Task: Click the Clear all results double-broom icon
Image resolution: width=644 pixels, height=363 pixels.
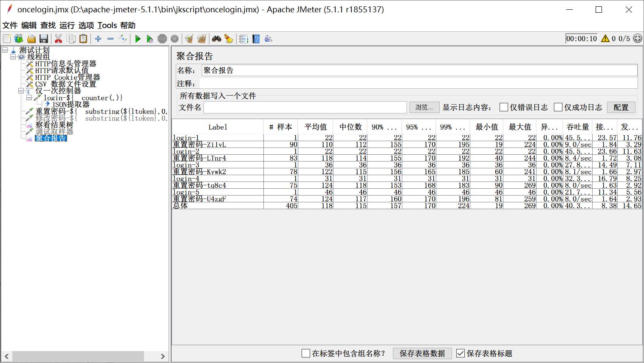Action: 201,39
